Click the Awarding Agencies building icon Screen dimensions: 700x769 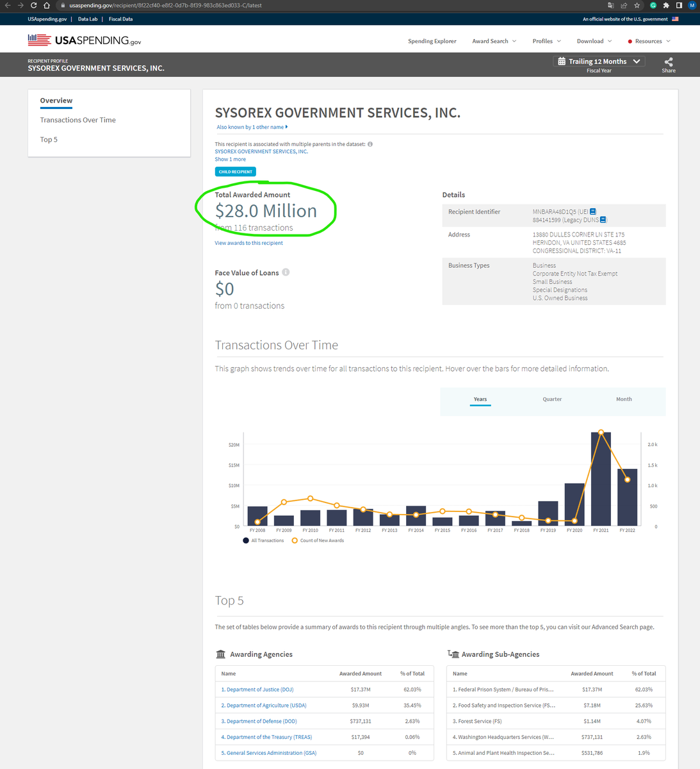pos(221,654)
